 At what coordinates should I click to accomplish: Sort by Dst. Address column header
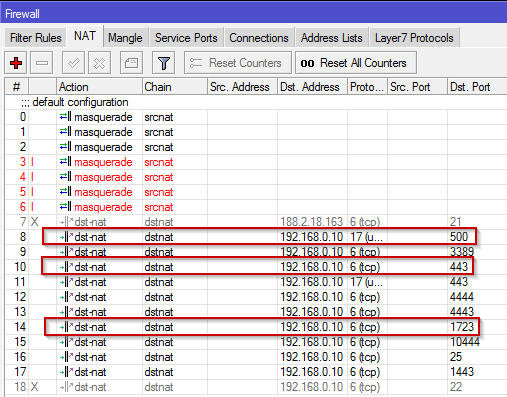[x=312, y=87]
